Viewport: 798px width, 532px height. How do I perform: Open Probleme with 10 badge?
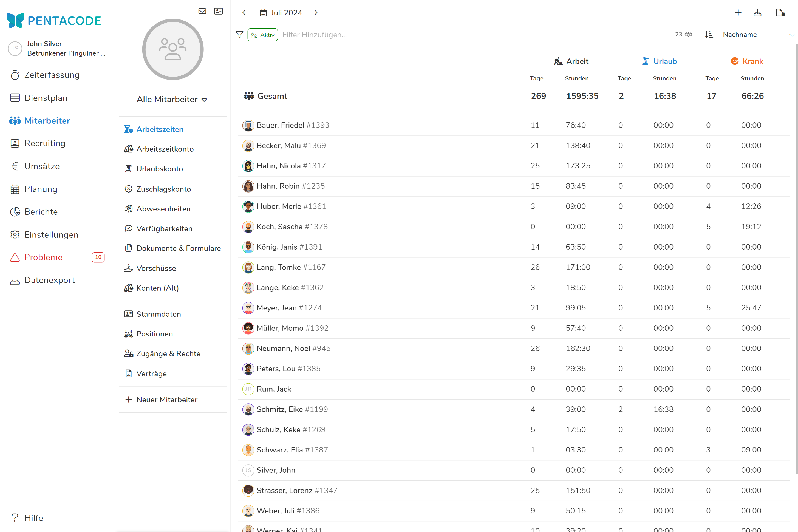(43, 257)
